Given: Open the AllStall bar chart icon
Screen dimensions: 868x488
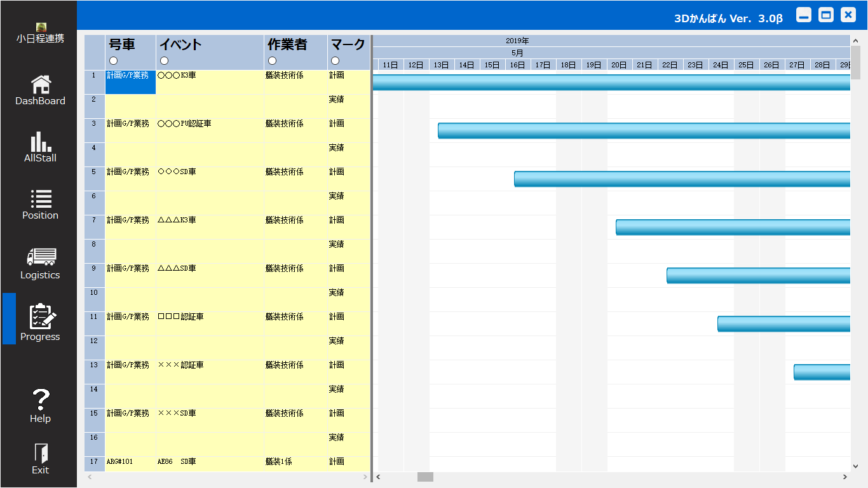Looking at the screenshot, I should coord(41,142).
